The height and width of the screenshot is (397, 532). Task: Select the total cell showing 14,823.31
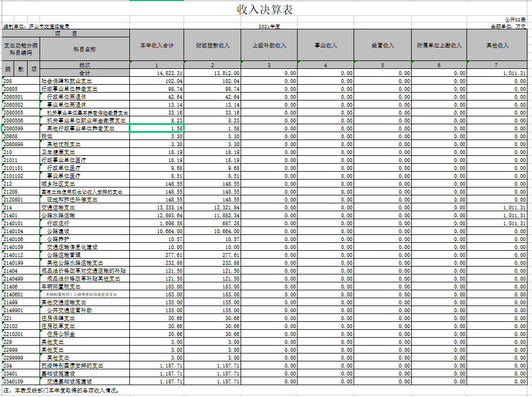pyautogui.click(x=156, y=73)
